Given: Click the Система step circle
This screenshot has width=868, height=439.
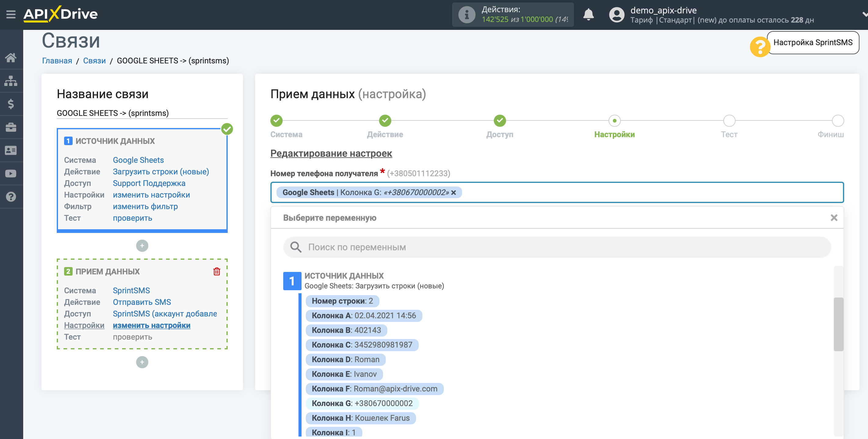Looking at the screenshot, I should point(276,120).
